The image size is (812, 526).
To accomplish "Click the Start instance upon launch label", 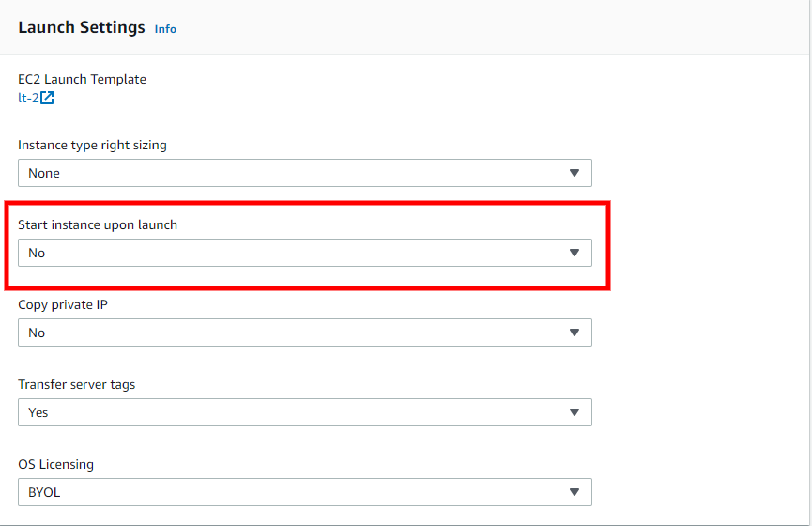I will pos(98,224).
